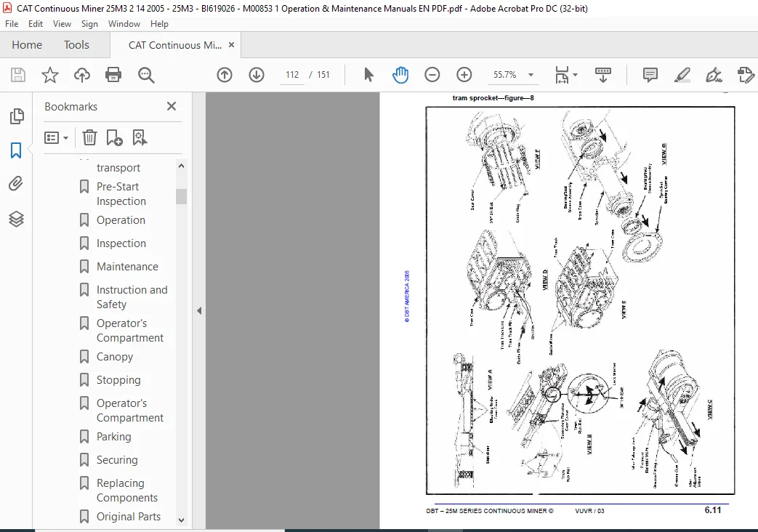This screenshot has width=758, height=532.
Task: Click the Save file icon
Action: [18, 75]
